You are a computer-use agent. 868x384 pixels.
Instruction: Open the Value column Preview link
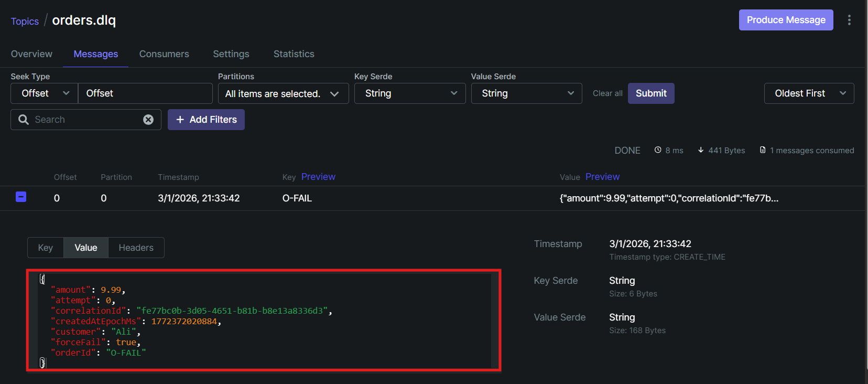coord(602,177)
